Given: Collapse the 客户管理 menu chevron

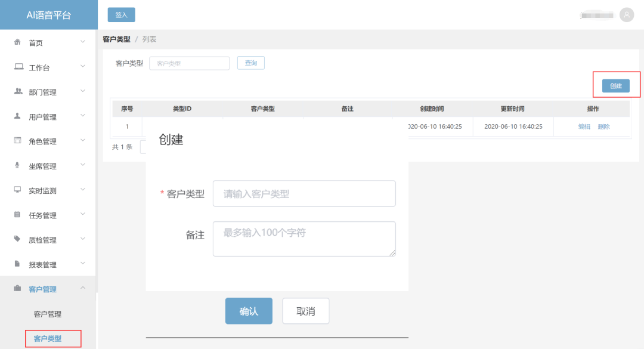Looking at the screenshot, I should coord(83,288).
